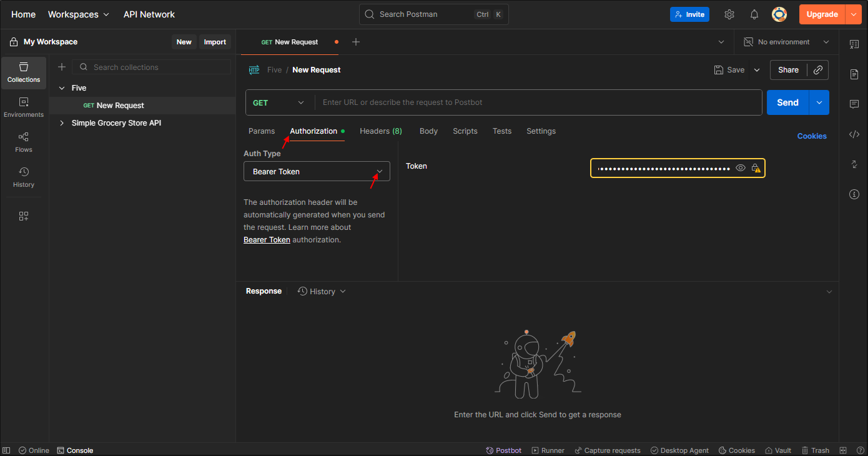Viewport: 868px width, 456px height.
Task: Click the blue Send button
Action: [787, 102]
